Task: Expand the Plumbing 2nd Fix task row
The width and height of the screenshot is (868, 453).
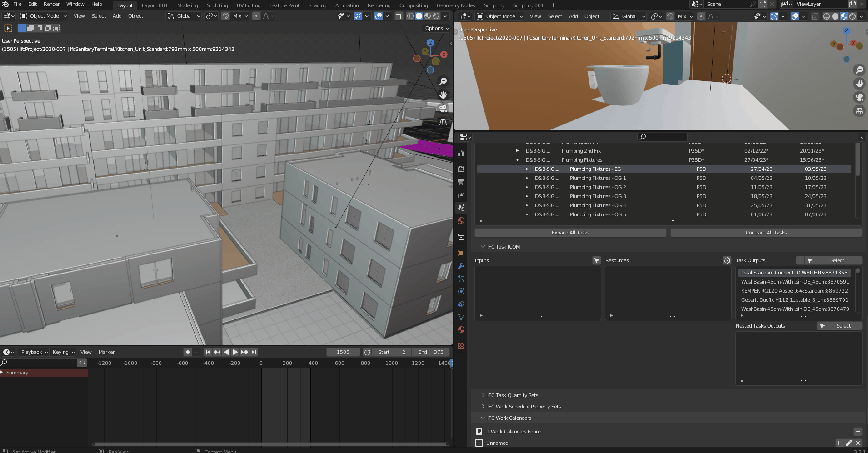Action: click(517, 151)
